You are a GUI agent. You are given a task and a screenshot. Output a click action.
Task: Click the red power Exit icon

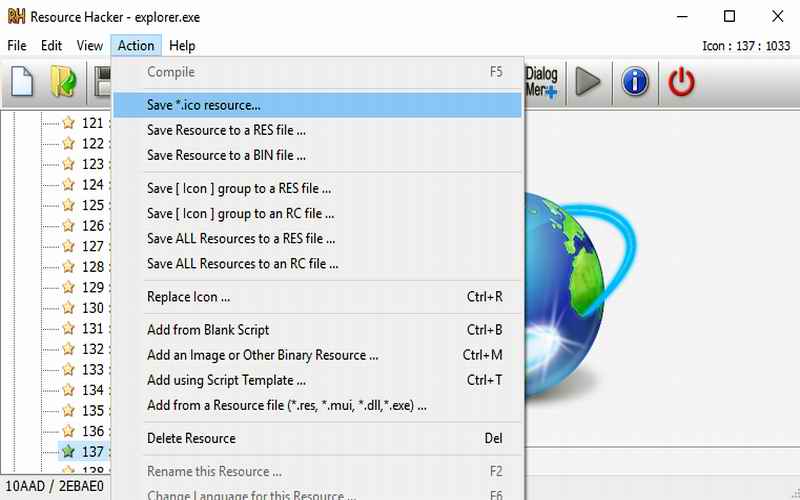pyautogui.click(x=682, y=82)
